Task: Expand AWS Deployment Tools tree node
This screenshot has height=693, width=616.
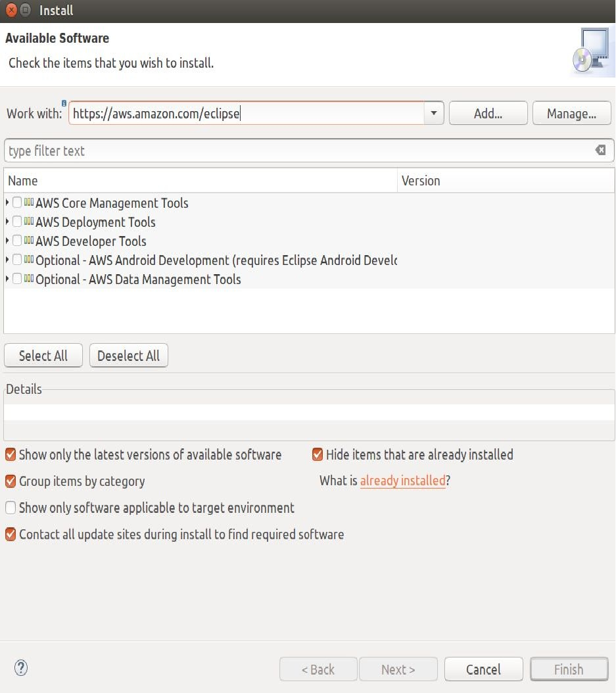Action: (x=7, y=221)
